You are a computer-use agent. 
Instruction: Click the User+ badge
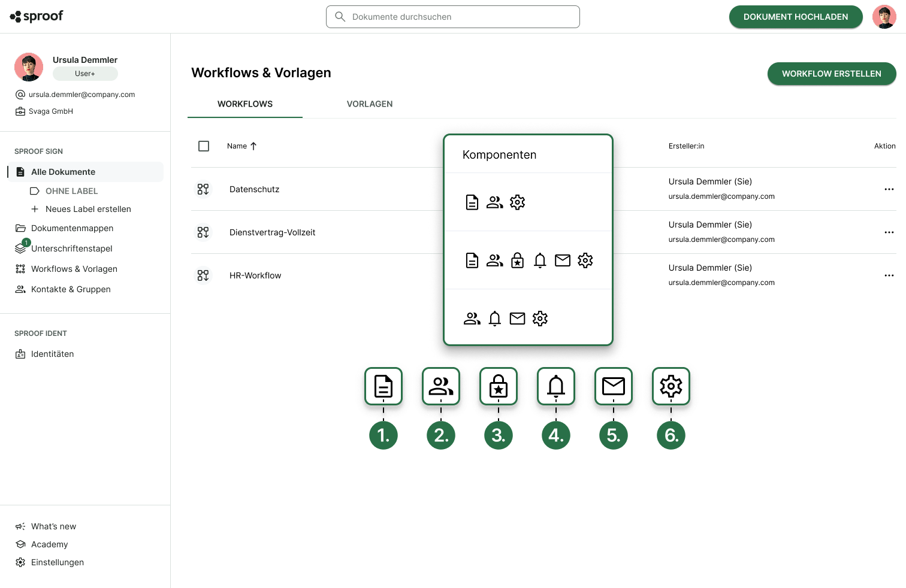coord(85,74)
